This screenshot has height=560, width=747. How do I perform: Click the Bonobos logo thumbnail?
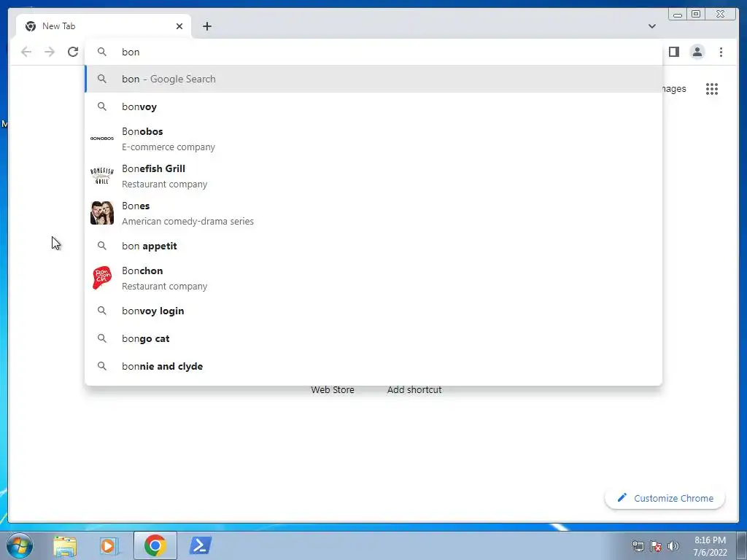point(102,139)
